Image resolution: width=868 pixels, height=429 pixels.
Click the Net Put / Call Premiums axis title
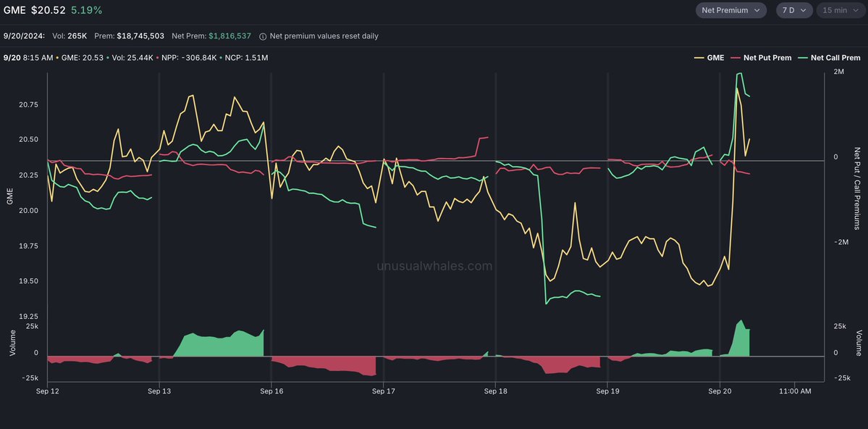(x=857, y=188)
